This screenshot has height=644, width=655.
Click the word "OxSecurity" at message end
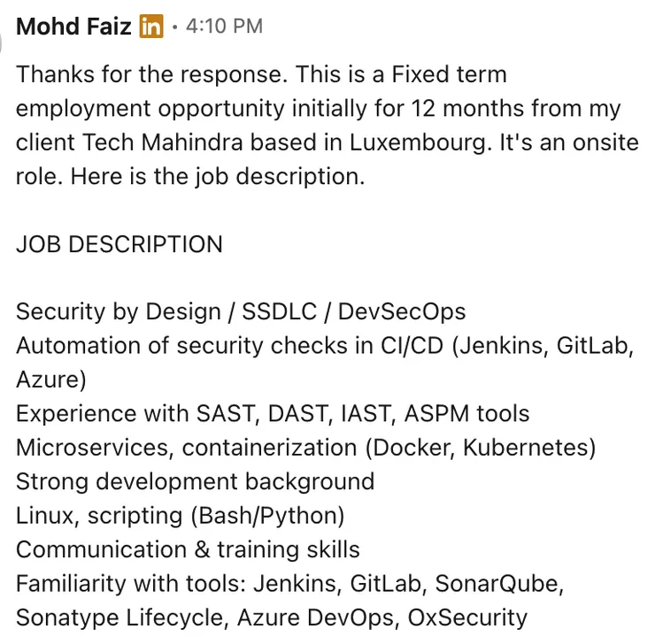pos(458,617)
